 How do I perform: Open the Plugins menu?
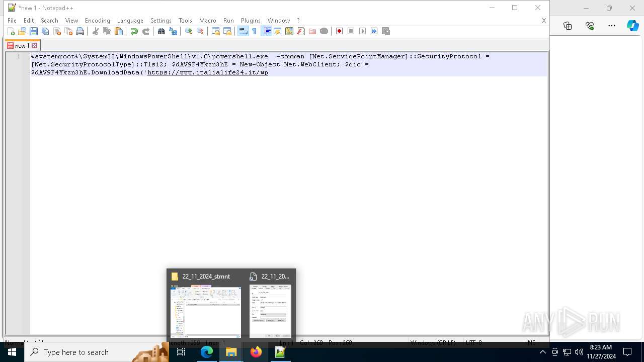coord(251,21)
